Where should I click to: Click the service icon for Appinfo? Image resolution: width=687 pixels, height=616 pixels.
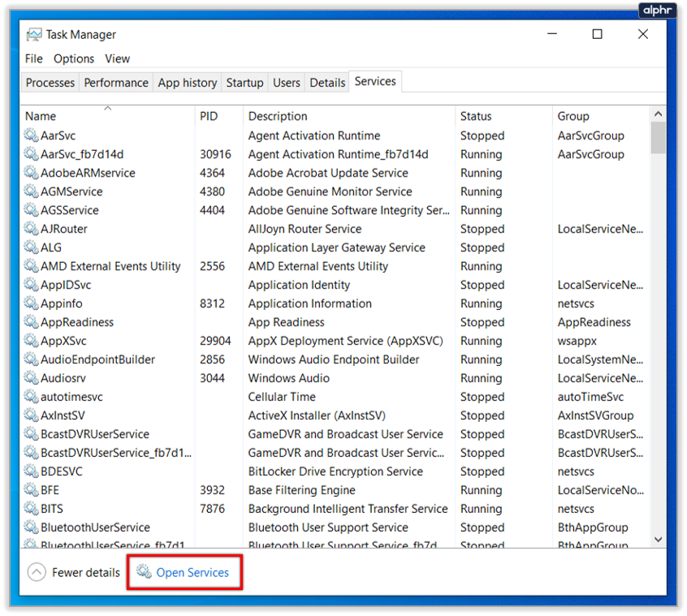31,304
